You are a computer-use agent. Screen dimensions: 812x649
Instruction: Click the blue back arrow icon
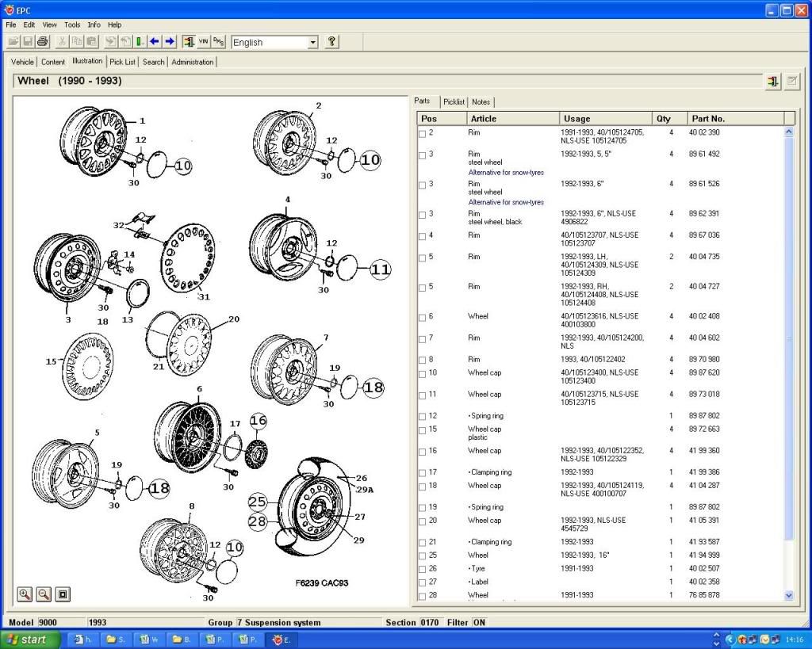[154, 42]
